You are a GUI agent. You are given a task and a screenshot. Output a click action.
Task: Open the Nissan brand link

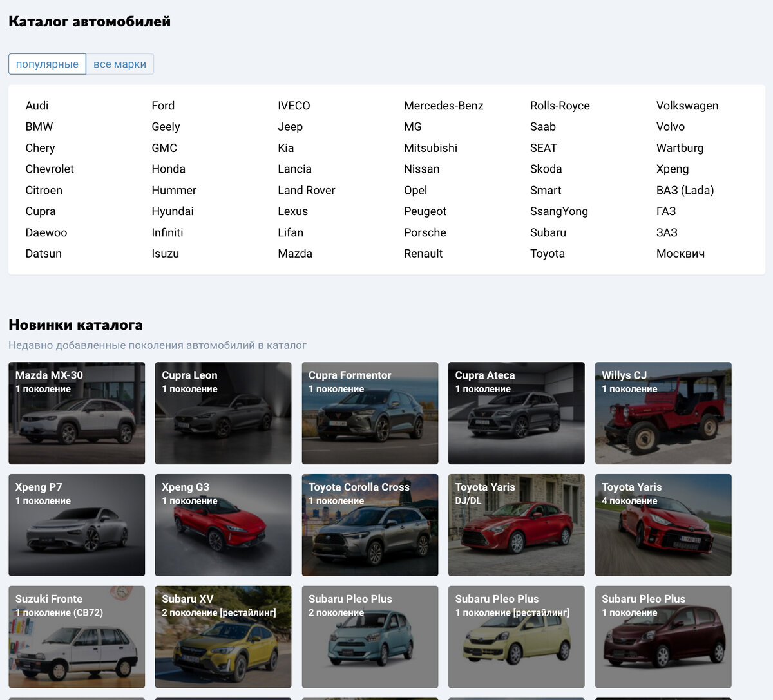422,169
